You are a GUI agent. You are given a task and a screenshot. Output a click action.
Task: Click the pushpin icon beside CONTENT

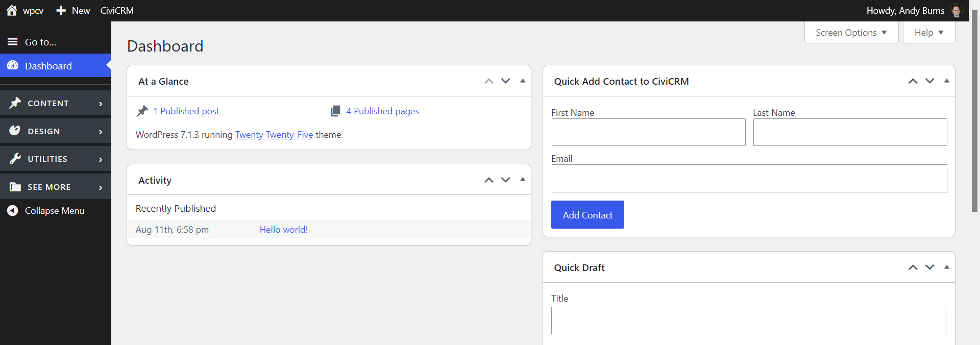pyautogui.click(x=15, y=103)
